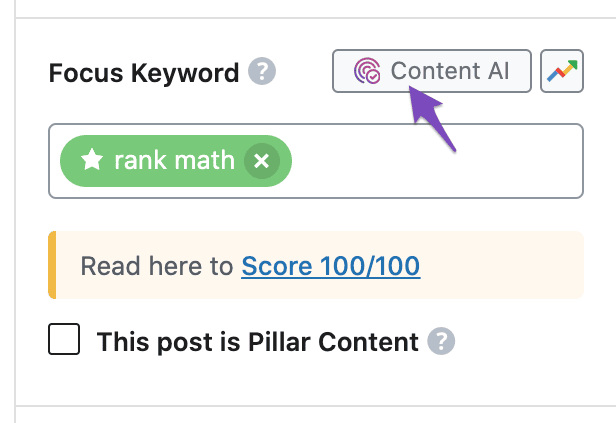This screenshot has width=616, height=423.
Task: Click the Focus Keyword label
Action: 144,73
